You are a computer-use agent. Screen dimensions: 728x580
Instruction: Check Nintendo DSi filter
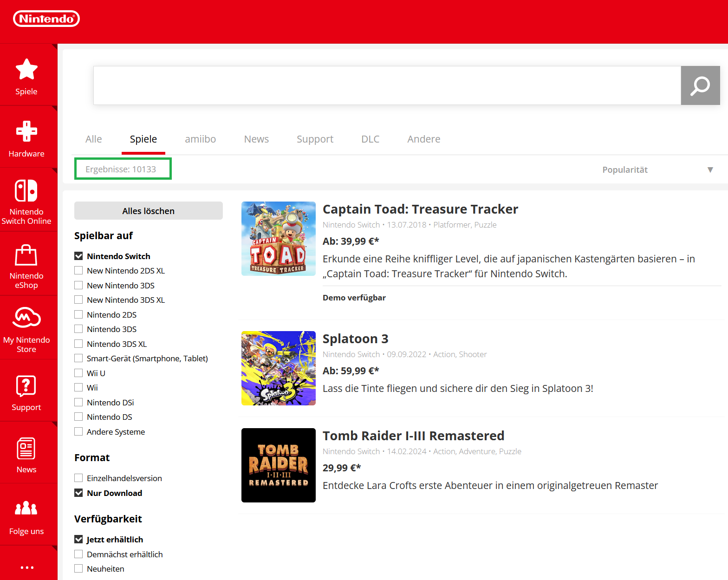[78, 402]
